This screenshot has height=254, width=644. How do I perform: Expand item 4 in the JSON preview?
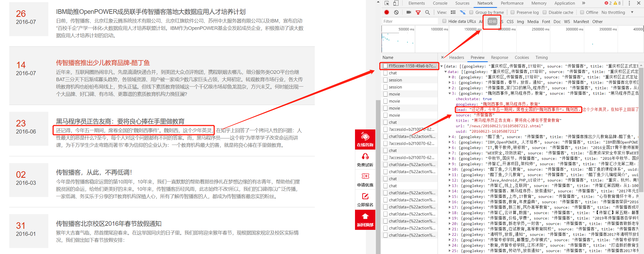click(x=450, y=137)
